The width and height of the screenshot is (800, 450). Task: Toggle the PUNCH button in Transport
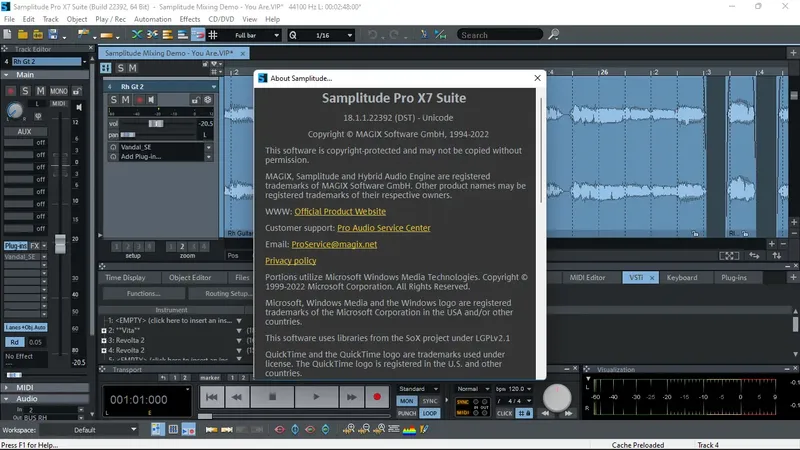tap(407, 413)
